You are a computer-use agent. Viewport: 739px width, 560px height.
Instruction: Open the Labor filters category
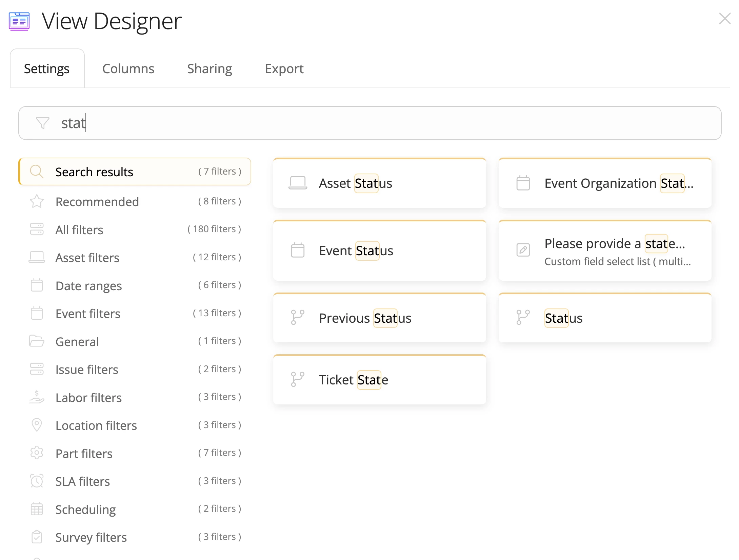[x=135, y=397]
